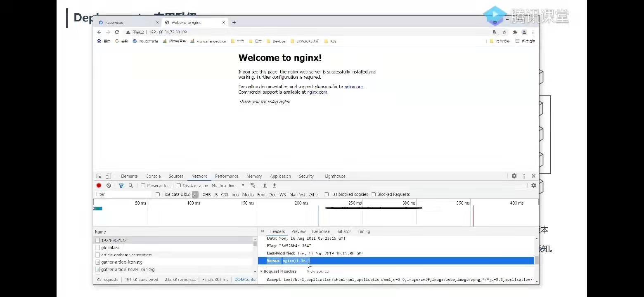
Task: Follow the nginx.org link
Action: click(354, 87)
